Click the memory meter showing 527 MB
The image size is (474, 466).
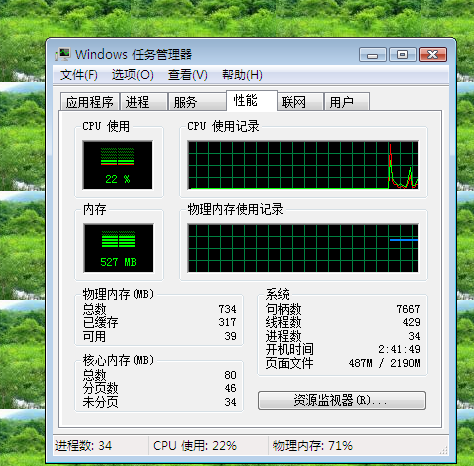pos(118,248)
